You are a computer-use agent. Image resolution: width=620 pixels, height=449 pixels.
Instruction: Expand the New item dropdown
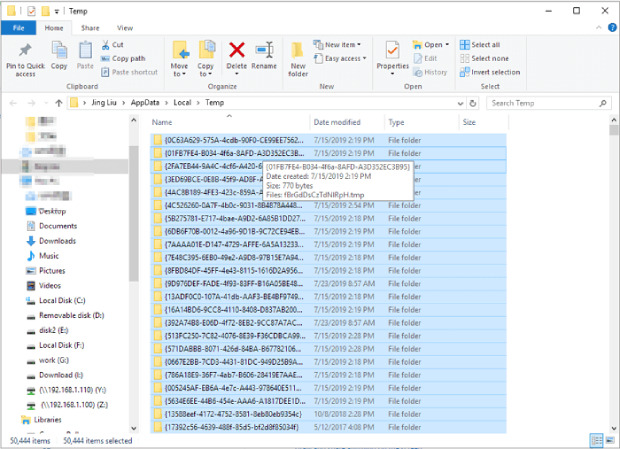[x=359, y=45]
